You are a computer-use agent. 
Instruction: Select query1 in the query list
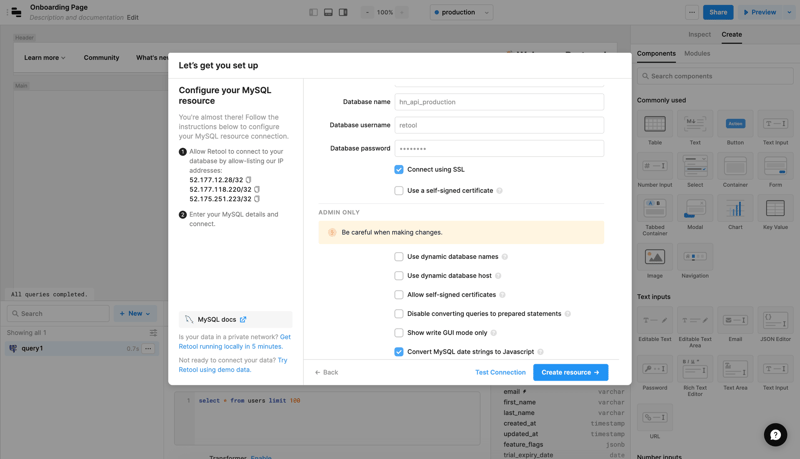pyautogui.click(x=82, y=349)
